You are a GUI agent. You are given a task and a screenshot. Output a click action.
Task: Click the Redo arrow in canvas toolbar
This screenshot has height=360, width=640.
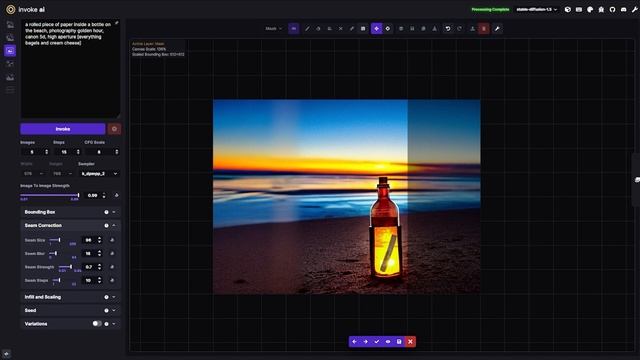tap(459, 29)
